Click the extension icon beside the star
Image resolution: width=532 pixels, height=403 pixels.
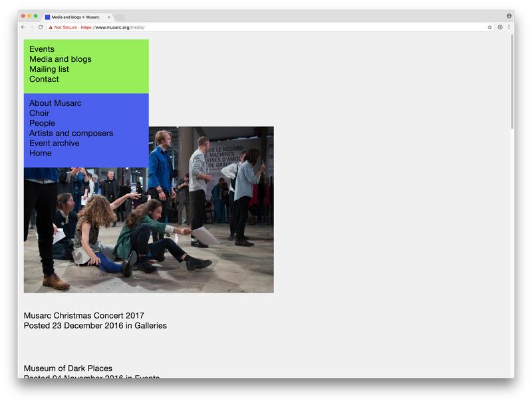pos(500,27)
